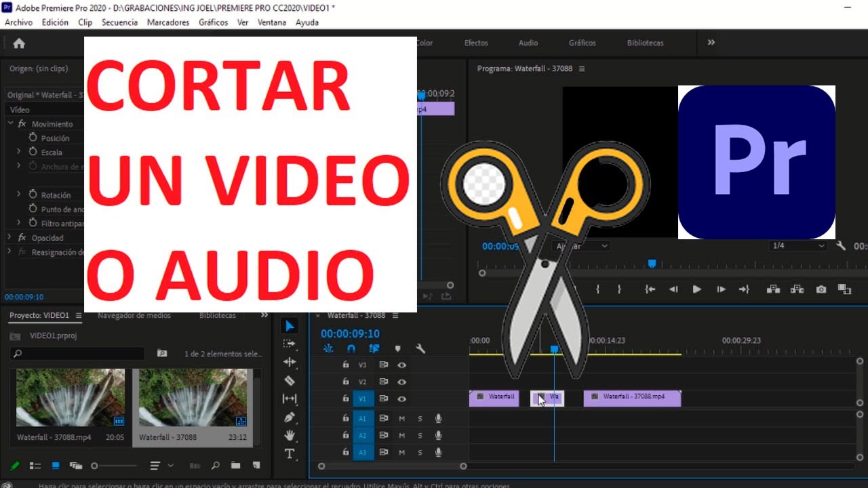Select the Slip tool
The image size is (868, 488).
[290, 399]
